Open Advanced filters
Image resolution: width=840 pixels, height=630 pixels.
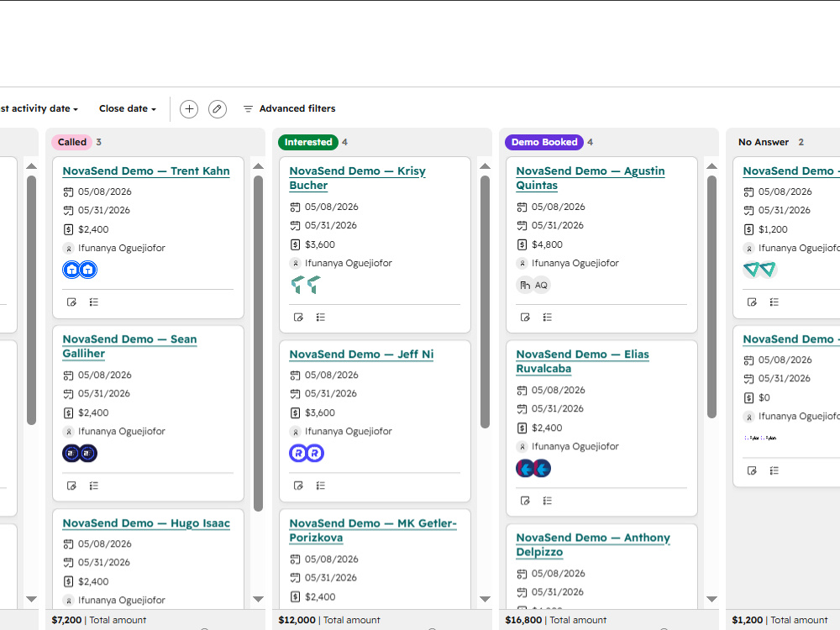pyautogui.click(x=289, y=108)
